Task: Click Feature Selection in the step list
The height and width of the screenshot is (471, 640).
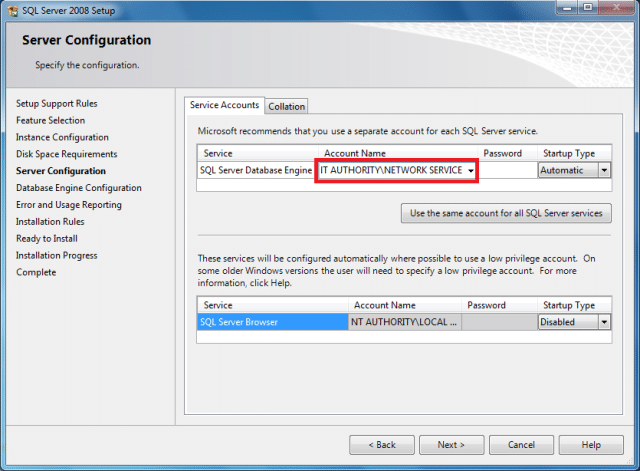Action: click(x=51, y=120)
